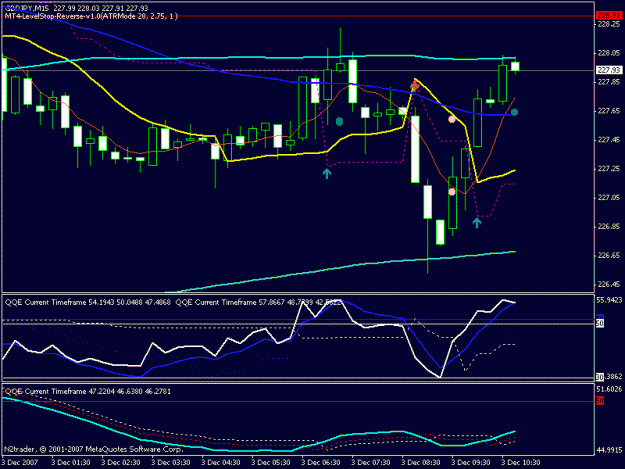Select the 228.05 price axis label
The height and width of the screenshot is (469, 625).
pyautogui.click(x=609, y=53)
